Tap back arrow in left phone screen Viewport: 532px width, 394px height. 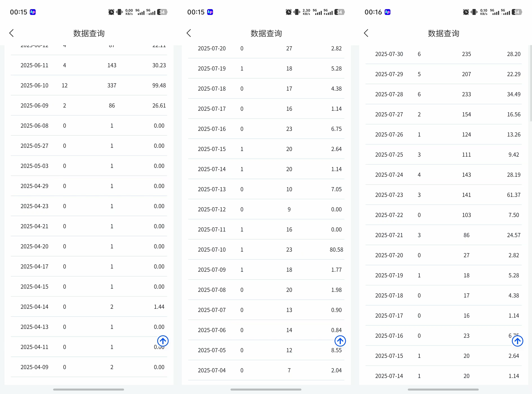tap(11, 33)
